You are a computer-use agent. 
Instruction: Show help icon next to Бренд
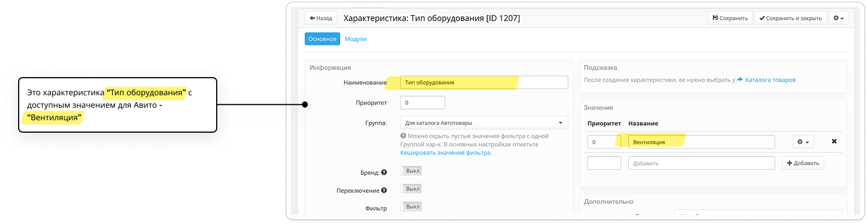pos(384,172)
